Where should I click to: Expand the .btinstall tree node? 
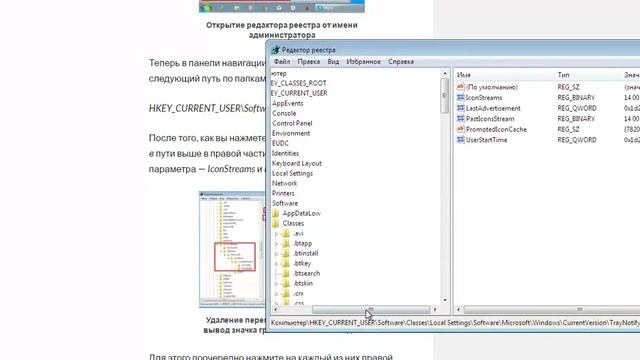(x=276, y=254)
